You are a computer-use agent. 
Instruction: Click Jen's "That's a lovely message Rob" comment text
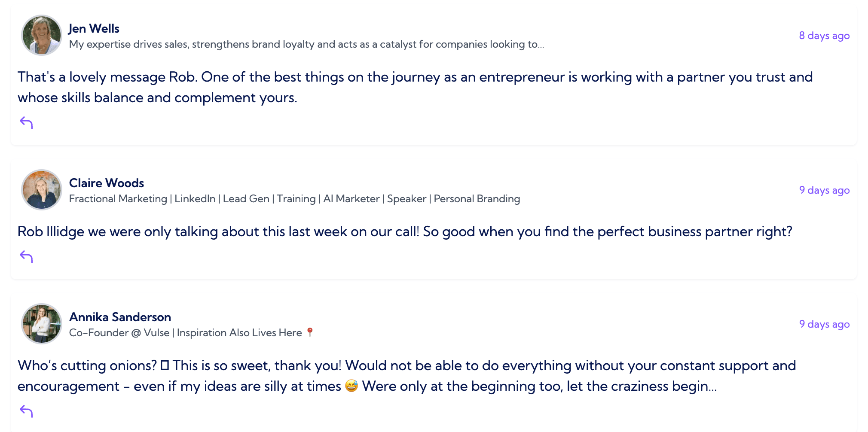(x=107, y=77)
